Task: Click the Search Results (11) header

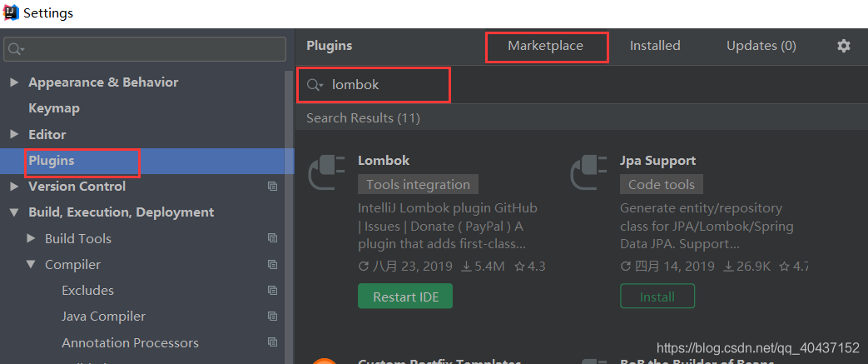Action: (363, 118)
